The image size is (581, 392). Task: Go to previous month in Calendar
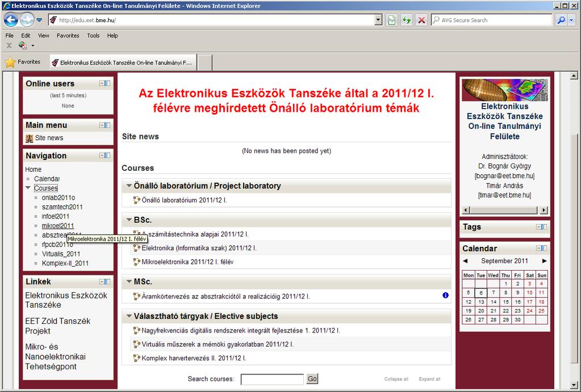point(465,261)
